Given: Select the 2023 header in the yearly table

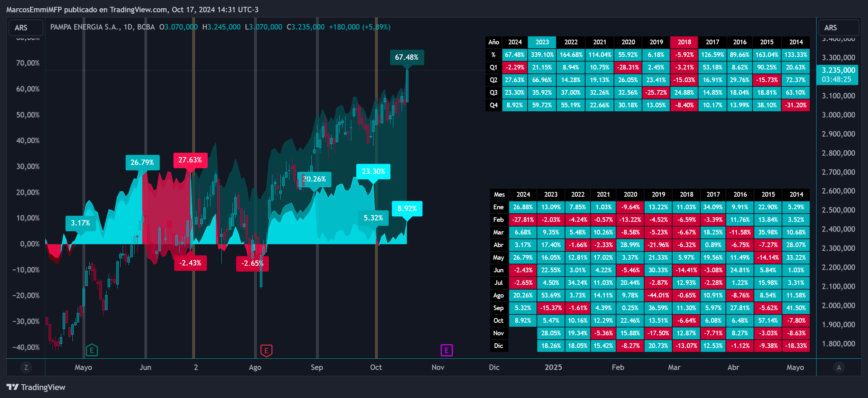Looking at the screenshot, I should pos(542,42).
